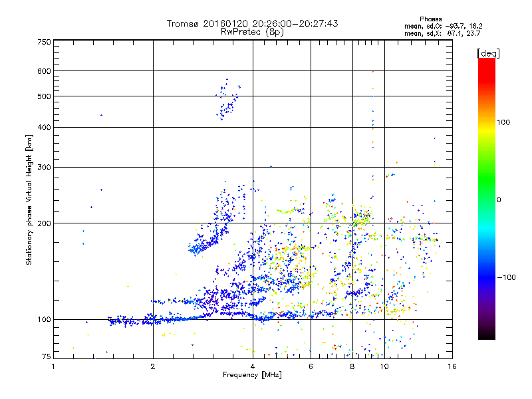Click x-axis tick label '10'
This screenshot has width=532, height=399.
(x=384, y=366)
